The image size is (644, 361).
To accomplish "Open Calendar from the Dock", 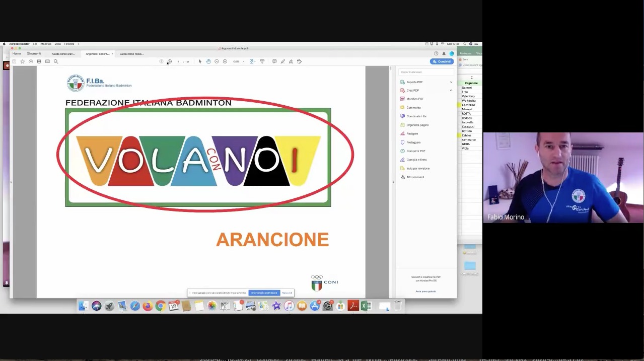I will coord(174,306).
